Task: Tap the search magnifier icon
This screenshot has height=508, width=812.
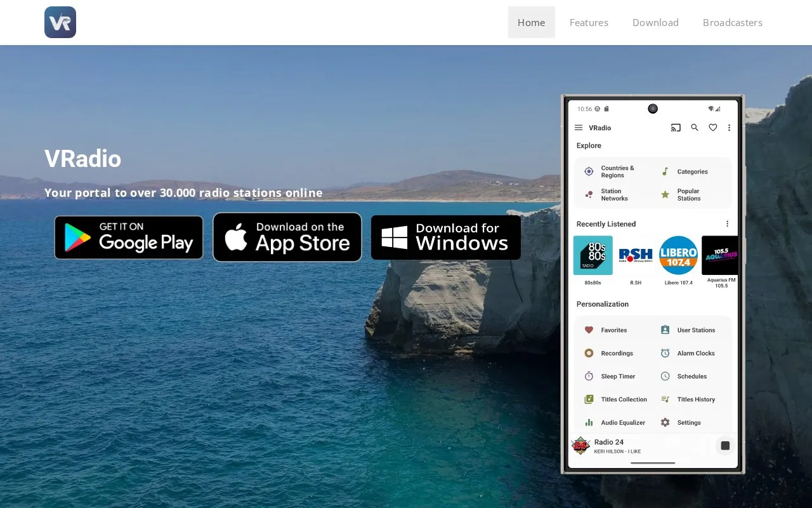Action: (695, 128)
